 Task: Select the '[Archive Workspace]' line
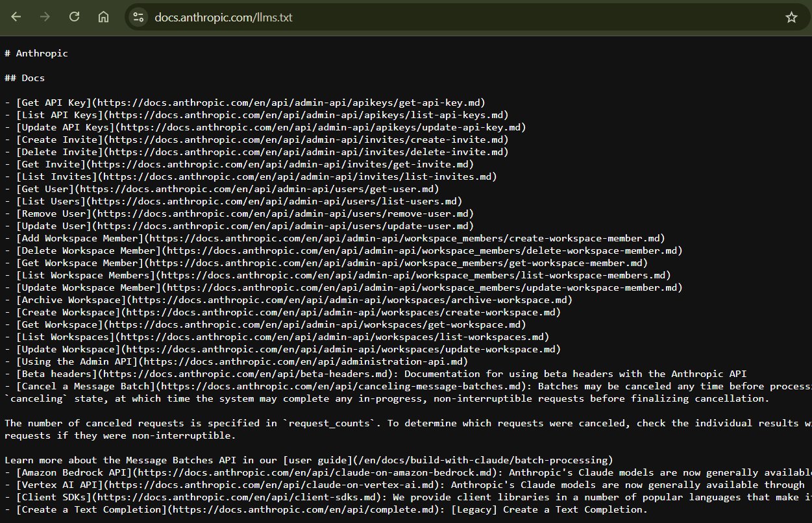click(289, 300)
